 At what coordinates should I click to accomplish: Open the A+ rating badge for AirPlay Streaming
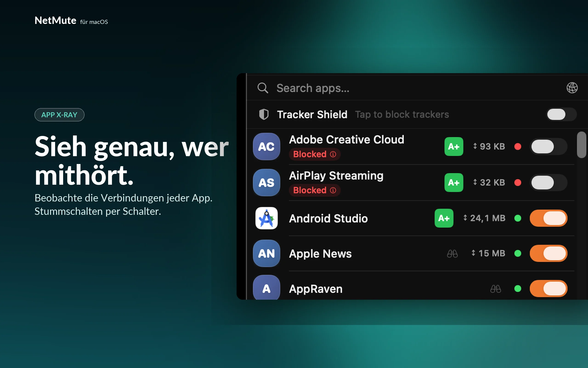454,183
